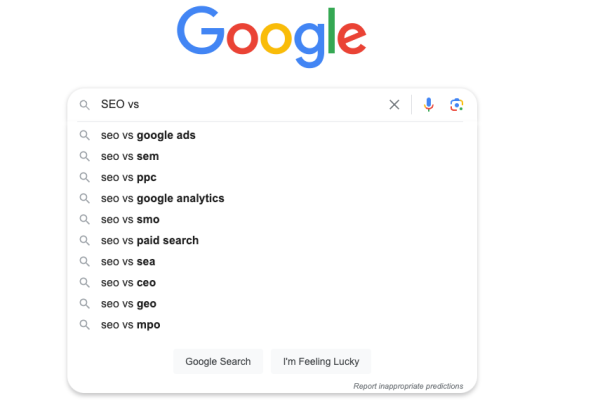600x400 pixels.
Task: Click the I'm Feeling Lucky button
Action: point(321,361)
